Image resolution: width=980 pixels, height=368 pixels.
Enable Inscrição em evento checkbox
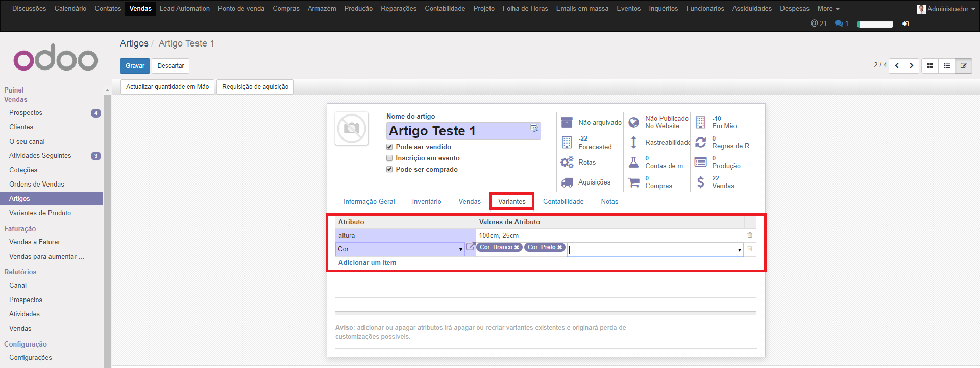pos(389,158)
